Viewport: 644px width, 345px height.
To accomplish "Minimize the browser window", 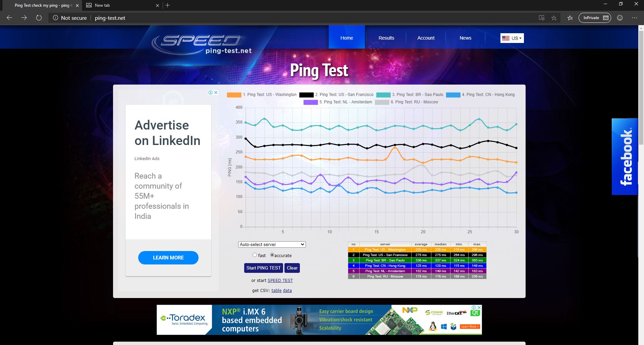I will pyautogui.click(x=605, y=4).
